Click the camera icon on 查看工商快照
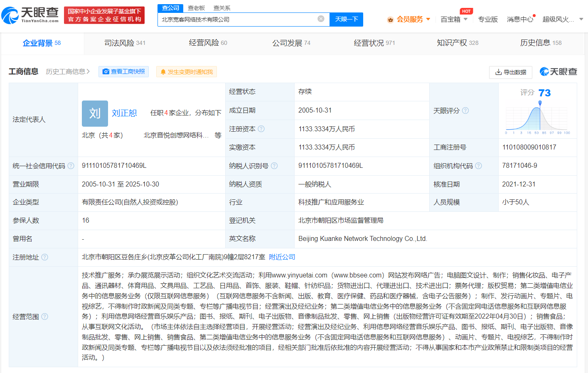 tap(105, 71)
